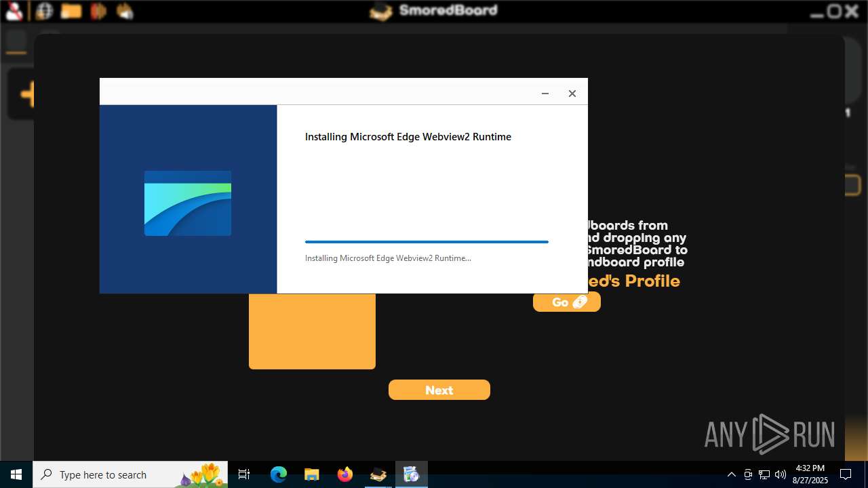Show hidden system tray icons
The image size is (868, 488).
(732, 474)
